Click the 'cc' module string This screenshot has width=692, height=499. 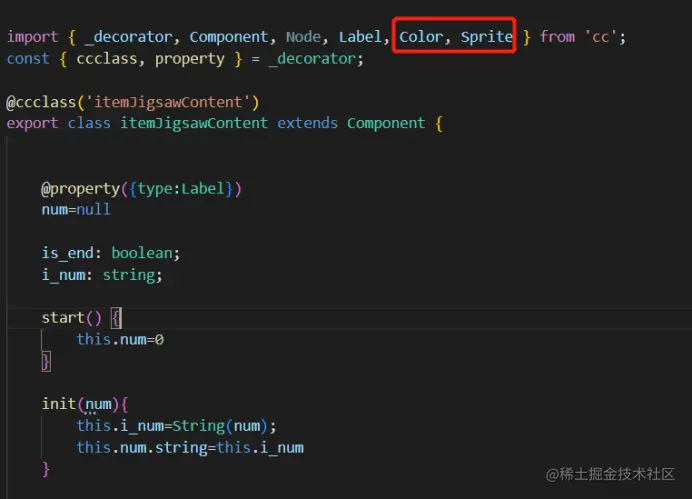[605, 37]
